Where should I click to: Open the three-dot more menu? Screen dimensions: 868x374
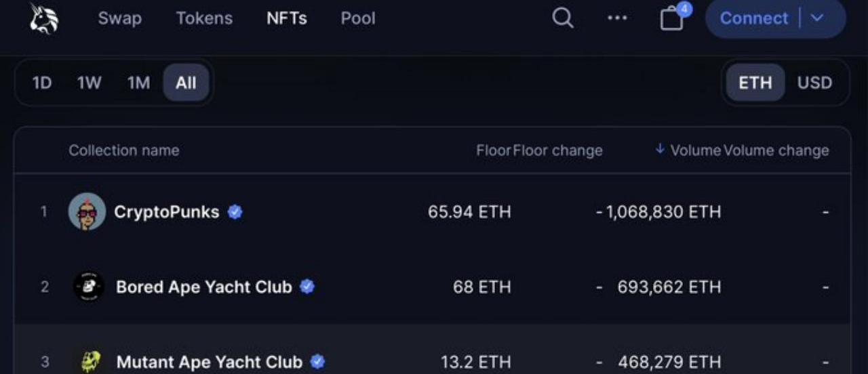[x=617, y=18]
